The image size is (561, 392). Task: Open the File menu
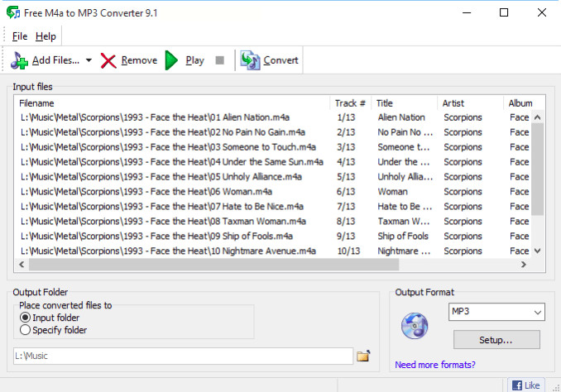tap(20, 36)
